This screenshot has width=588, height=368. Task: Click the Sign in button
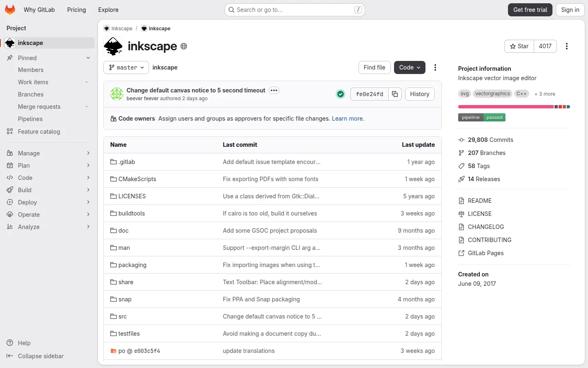click(x=570, y=10)
